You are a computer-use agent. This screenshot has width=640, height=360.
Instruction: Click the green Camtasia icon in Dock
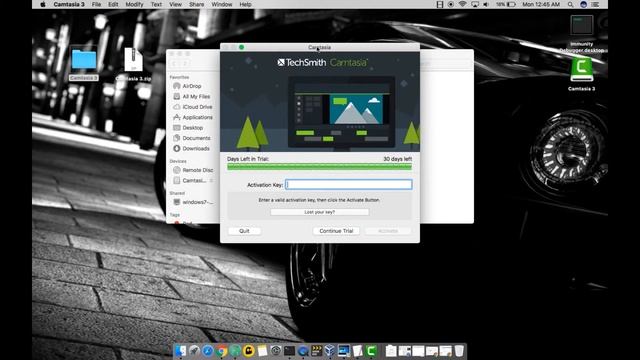click(x=371, y=351)
